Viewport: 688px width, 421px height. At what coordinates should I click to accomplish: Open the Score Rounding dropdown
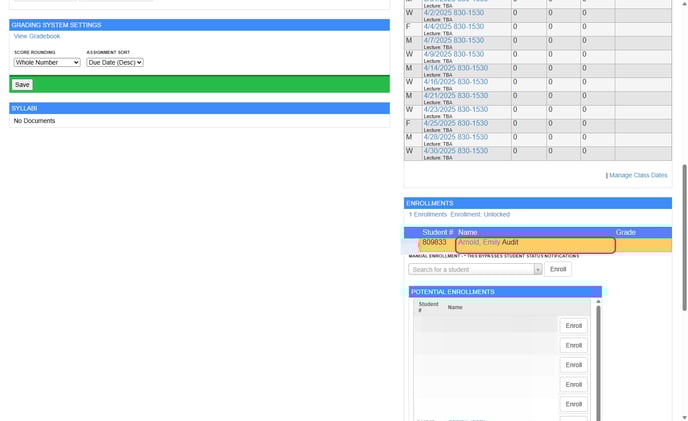[x=47, y=62]
